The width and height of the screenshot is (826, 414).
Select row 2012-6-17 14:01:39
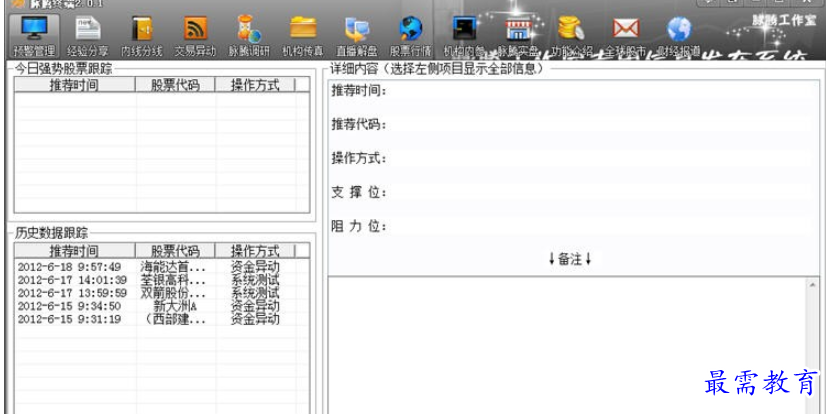click(161, 280)
